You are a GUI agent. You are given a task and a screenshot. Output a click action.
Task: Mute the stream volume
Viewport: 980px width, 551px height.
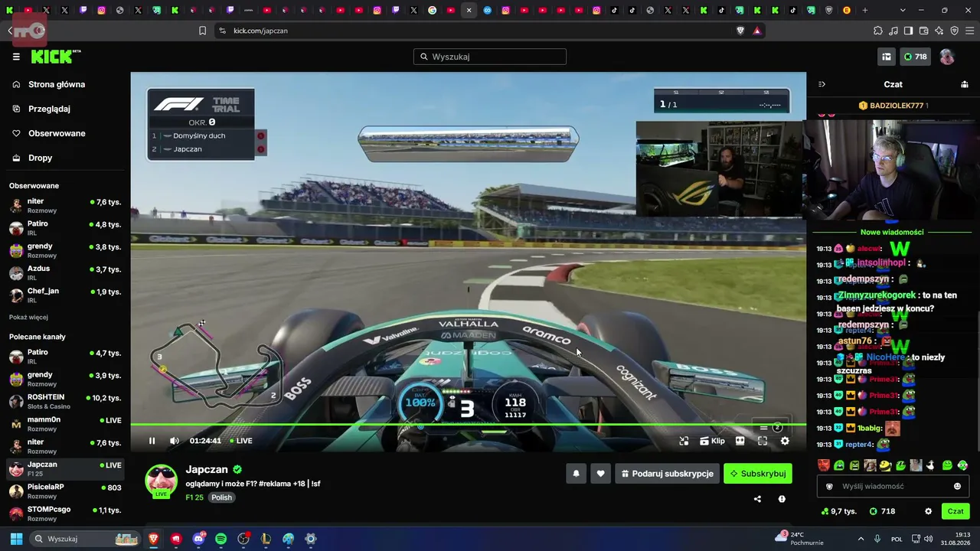[x=175, y=441]
